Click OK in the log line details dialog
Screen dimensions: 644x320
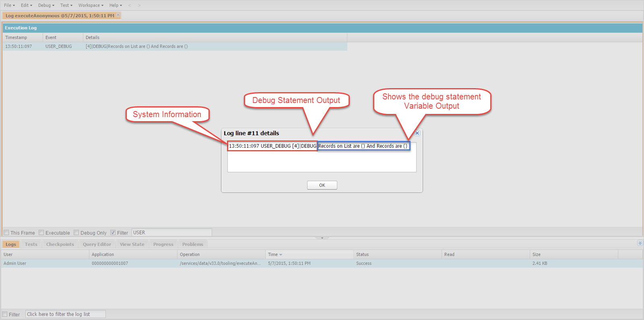tap(322, 185)
